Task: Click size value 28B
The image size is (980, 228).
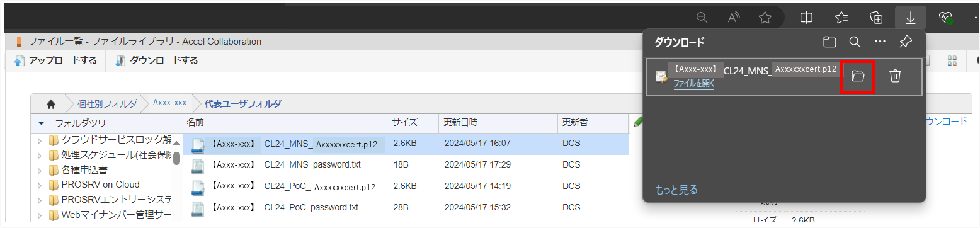Action: point(401,207)
